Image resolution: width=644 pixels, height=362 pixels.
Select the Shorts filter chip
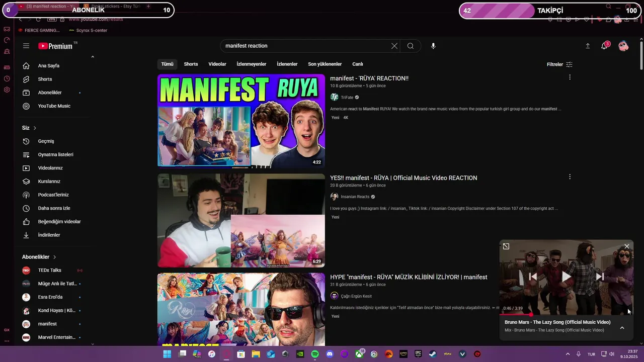(191, 64)
